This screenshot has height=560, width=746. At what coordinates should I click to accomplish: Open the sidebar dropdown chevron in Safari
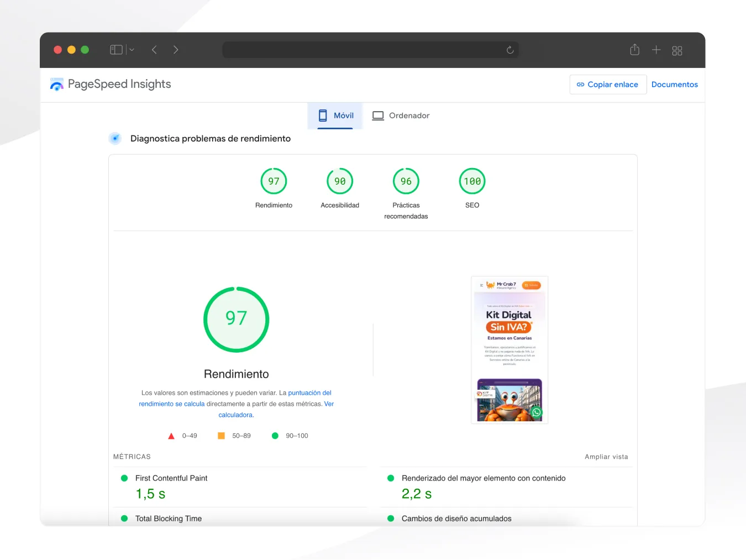click(x=131, y=49)
